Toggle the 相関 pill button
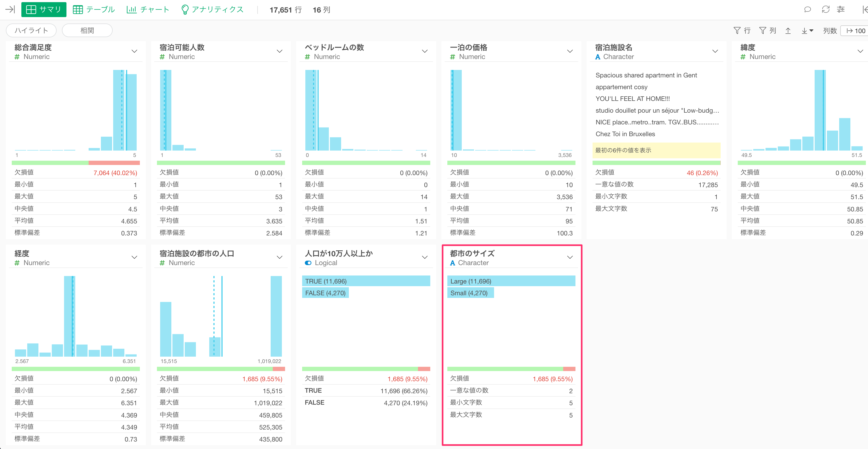868x449 pixels. pos(87,30)
